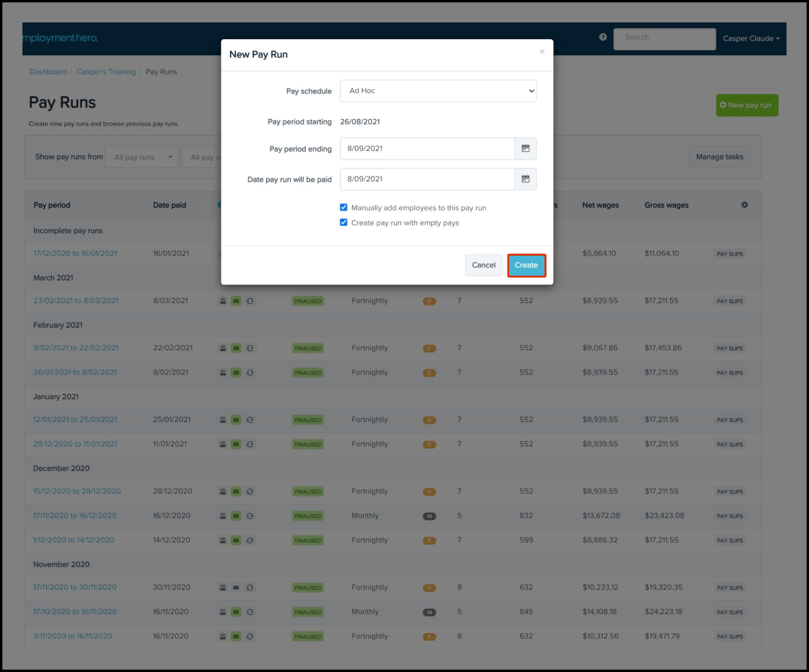Click archive icon for 12/01/2021 pay run
This screenshot has height=672, width=809.
[223, 420]
